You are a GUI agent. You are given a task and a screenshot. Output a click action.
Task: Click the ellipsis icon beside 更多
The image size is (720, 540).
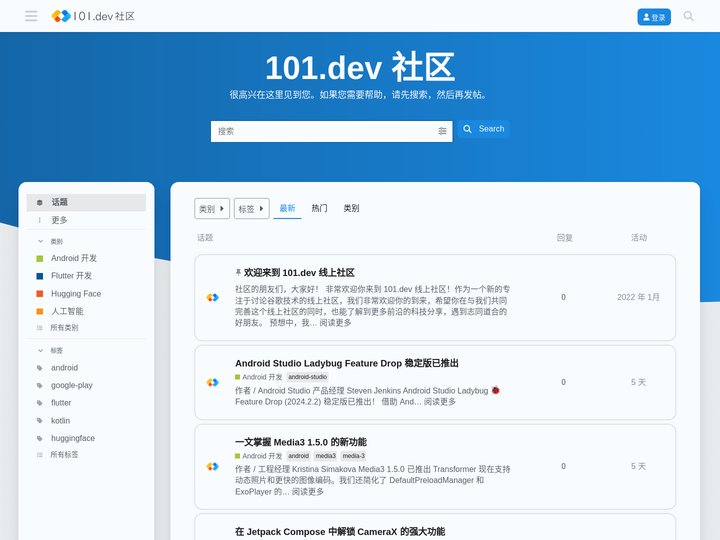pos(39,220)
